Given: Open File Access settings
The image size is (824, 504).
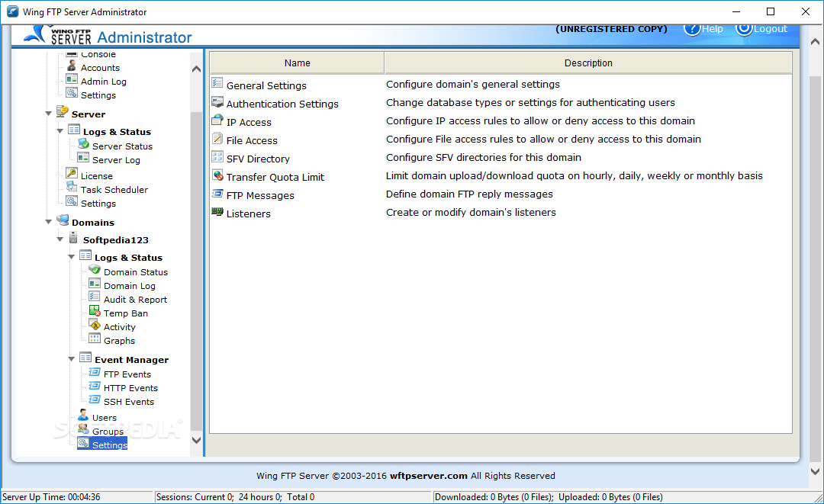Looking at the screenshot, I should (252, 141).
